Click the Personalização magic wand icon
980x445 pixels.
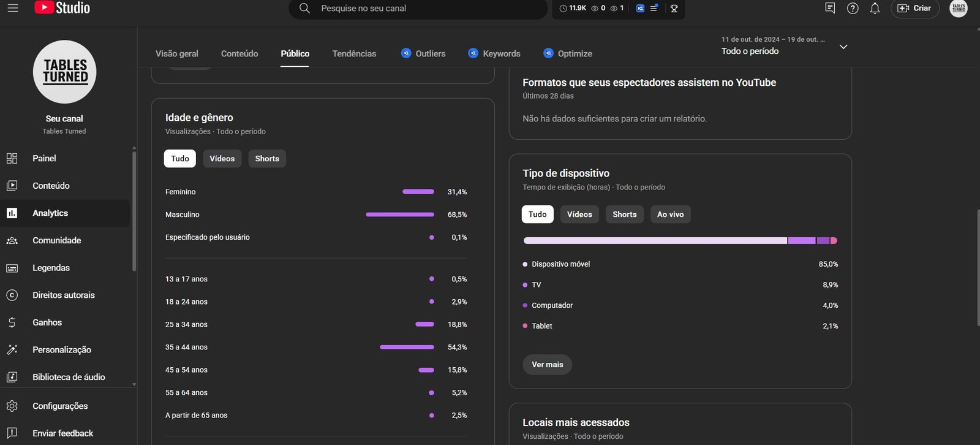coord(12,349)
